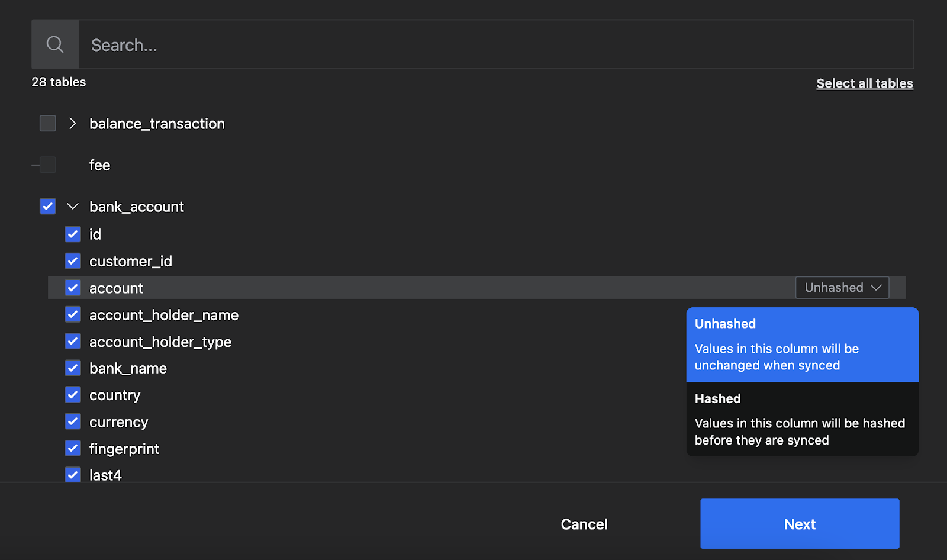Click the search magnifier icon

click(55, 44)
